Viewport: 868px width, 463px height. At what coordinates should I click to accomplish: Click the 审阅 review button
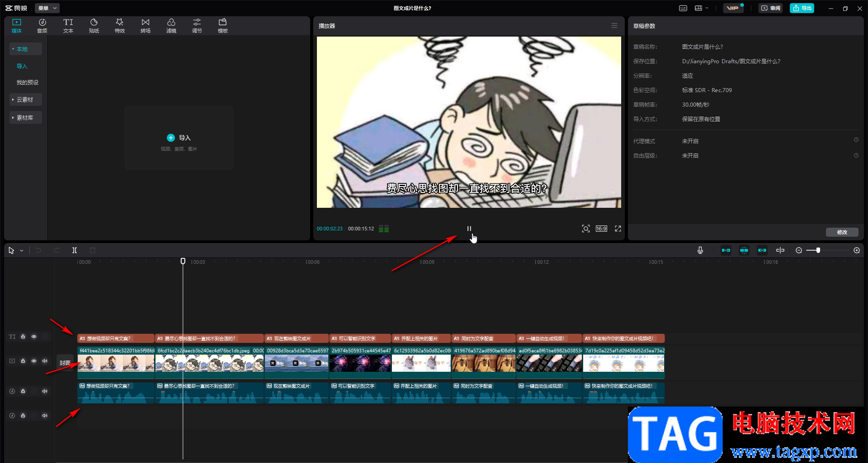pyautogui.click(x=771, y=8)
